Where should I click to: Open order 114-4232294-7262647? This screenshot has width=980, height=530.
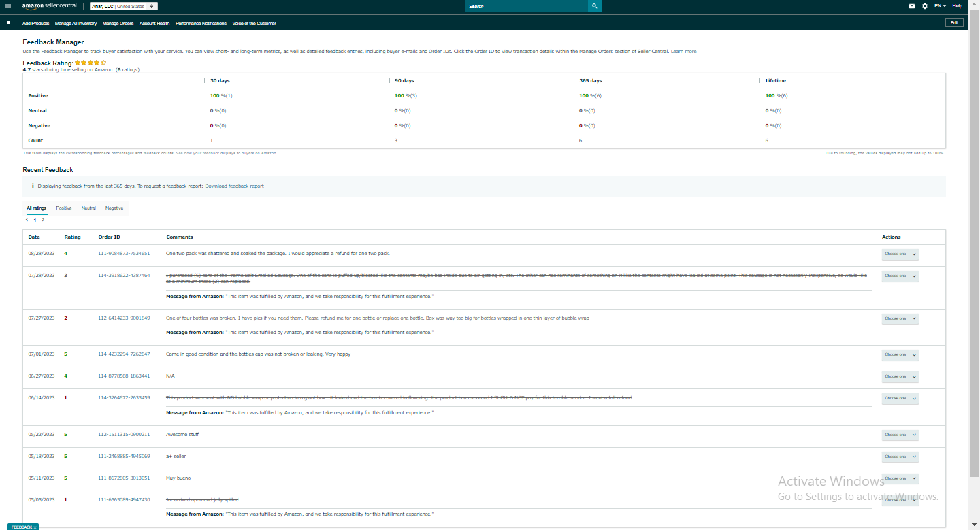point(124,354)
